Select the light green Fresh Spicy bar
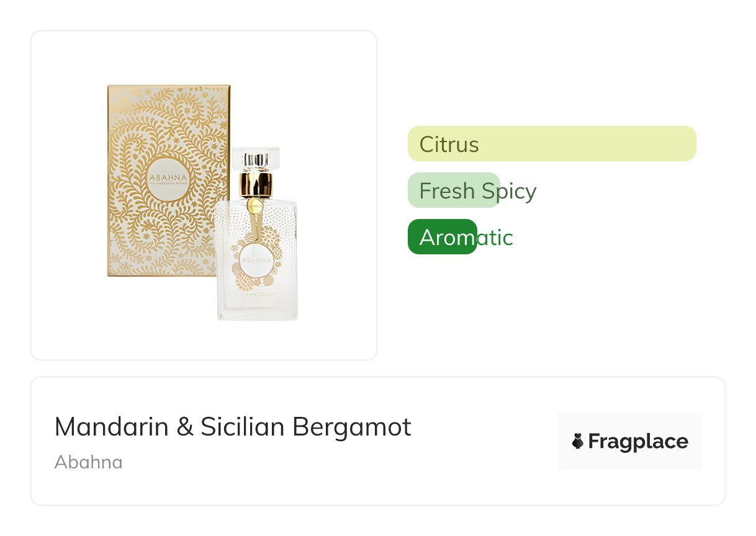Image resolution: width=756 pixels, height=536 pixels. tap(453, 190)
